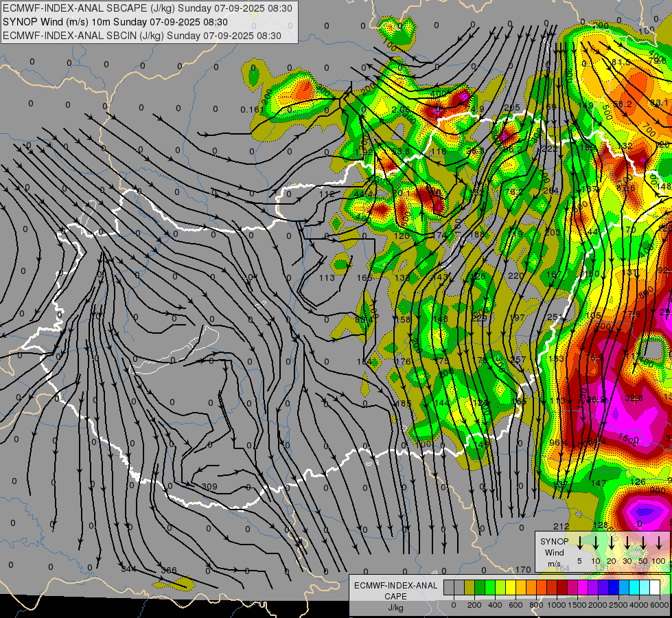Image resolution: width=672 pixels, height=618 pixels.
Task: Click the 6000 tick label on CAPE scale
Action: [x=660, y=605]
